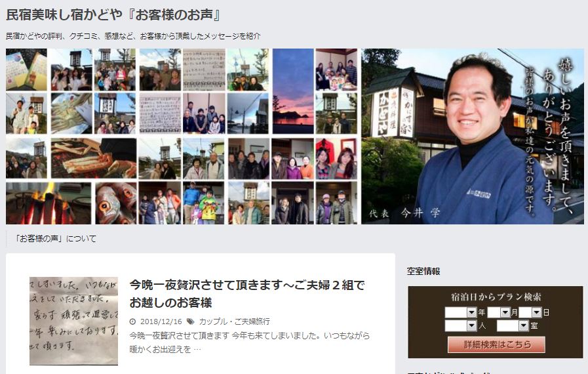Click the red fish photo in the collage

[x=116, y=203]
